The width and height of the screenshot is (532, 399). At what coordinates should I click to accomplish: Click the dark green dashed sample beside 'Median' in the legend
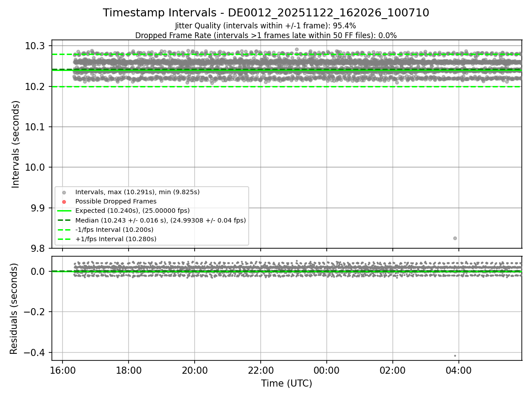coord(64,220)
